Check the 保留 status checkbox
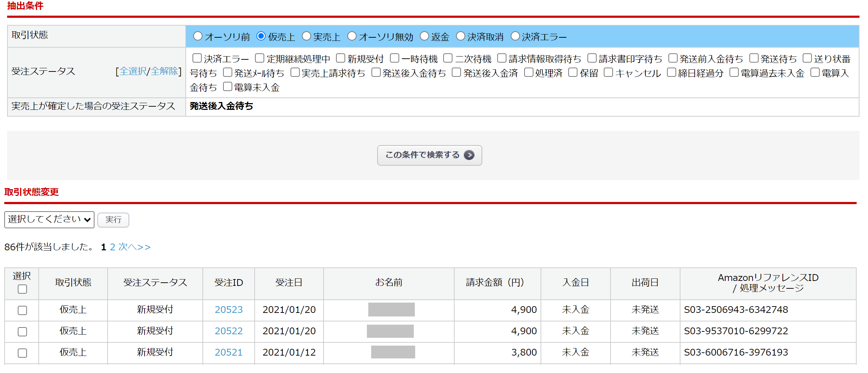The image size is (868, 373). point(573,73)
